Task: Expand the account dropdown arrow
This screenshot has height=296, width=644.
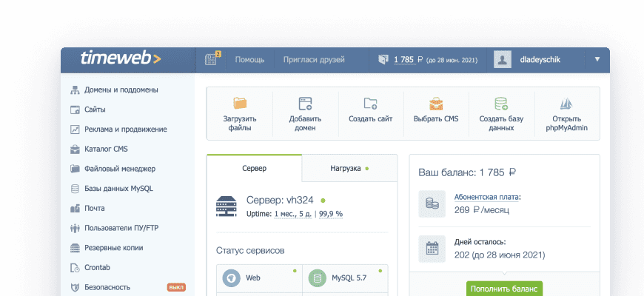Action: pos(597,59)
